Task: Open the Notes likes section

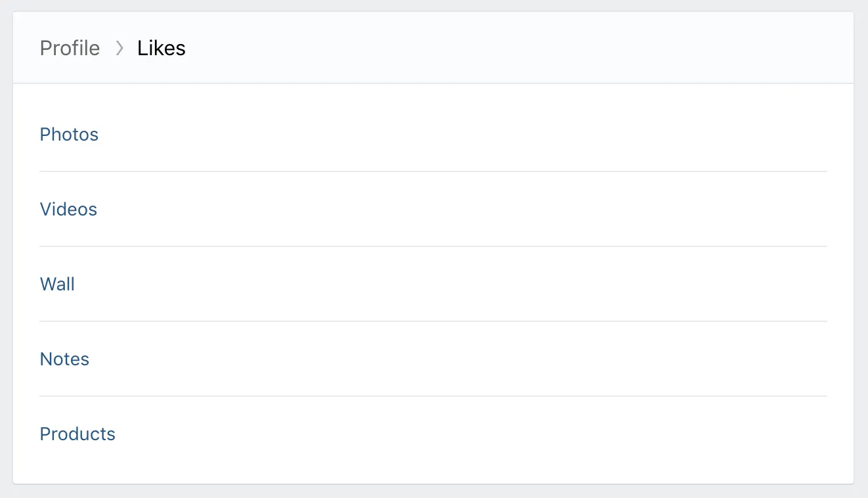Action: [x=64, y=359]
